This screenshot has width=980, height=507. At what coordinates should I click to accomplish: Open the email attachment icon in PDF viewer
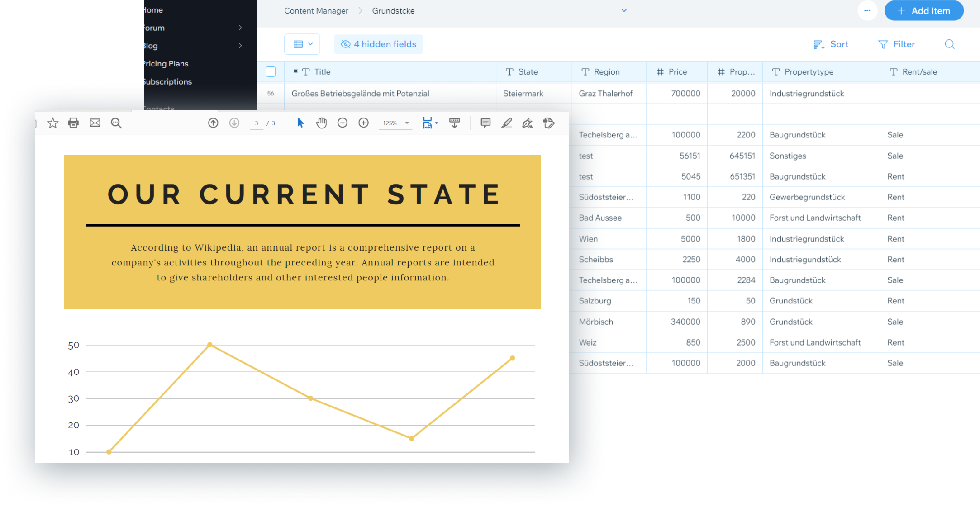coord(95,123)
